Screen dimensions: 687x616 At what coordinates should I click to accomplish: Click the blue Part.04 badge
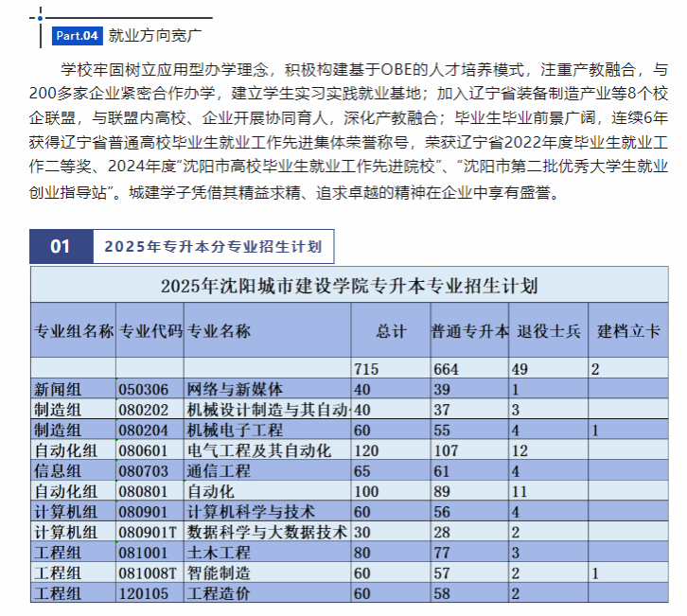point(77,36)
